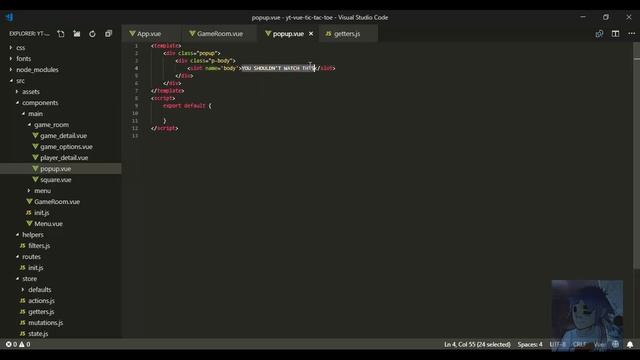Expand the fonts folder
The width and height of the screenshot is (640, 360).
pos(23,59)
